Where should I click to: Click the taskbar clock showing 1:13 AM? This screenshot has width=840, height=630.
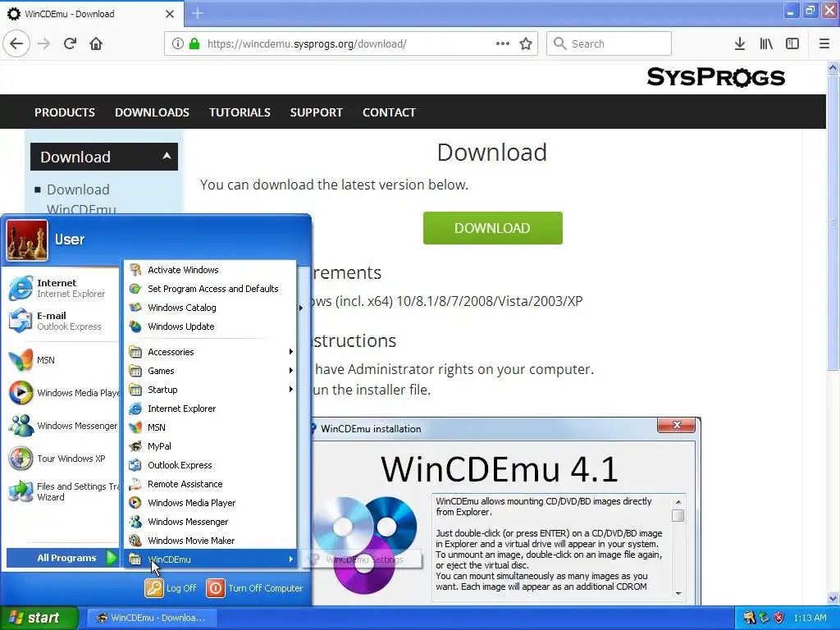click(x=810, y=618)
